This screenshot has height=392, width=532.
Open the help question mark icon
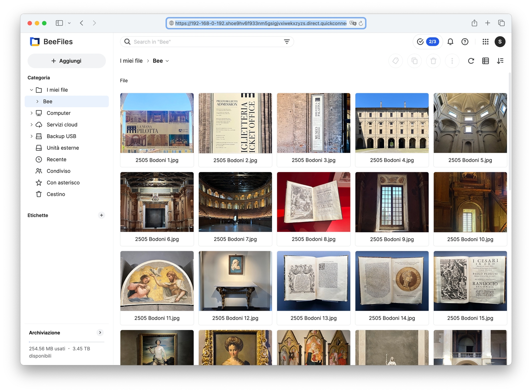(x=465, y=42)
